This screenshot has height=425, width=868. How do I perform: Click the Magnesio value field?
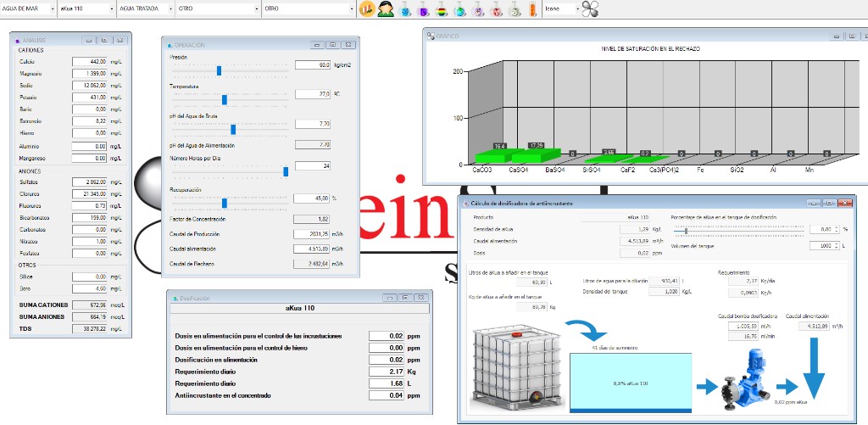coord(89,73)
